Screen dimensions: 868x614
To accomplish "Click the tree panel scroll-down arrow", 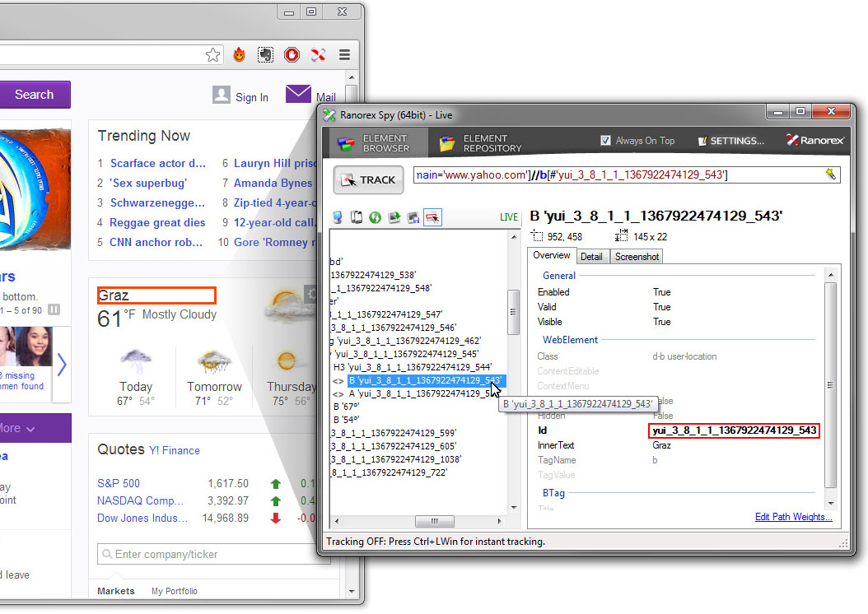I will click(x=514, y=507).
